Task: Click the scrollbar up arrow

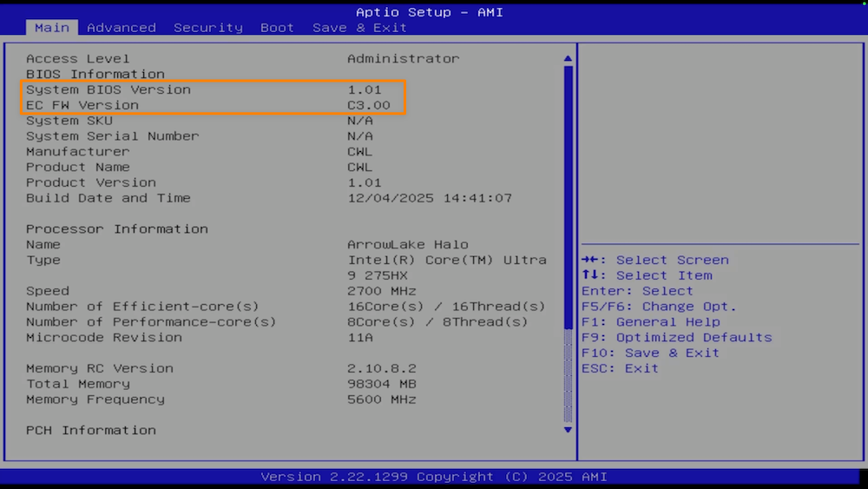Action: pyautogui.click(x=568, y=58)
